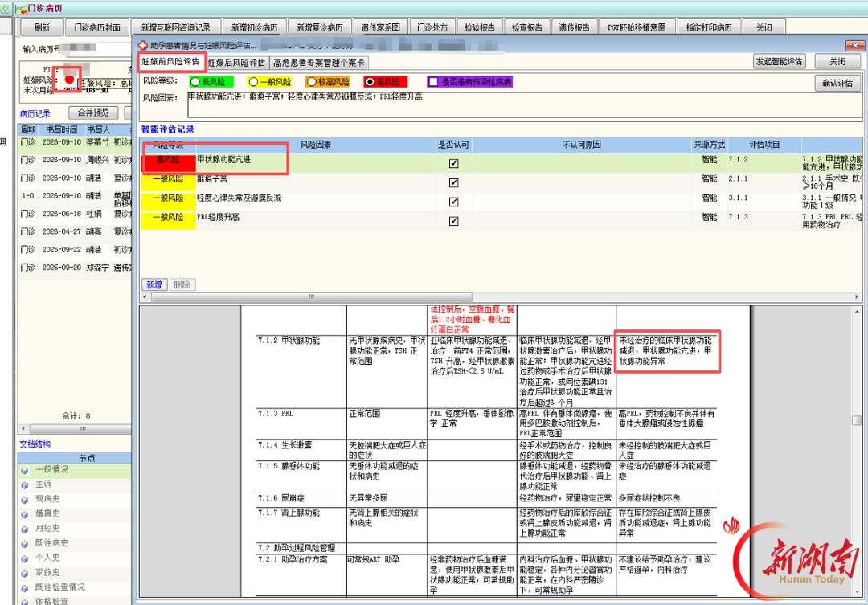This screenshot has width=868, height=605.
Task: Click the node icon beside 主诉
Action: [25, 485]
